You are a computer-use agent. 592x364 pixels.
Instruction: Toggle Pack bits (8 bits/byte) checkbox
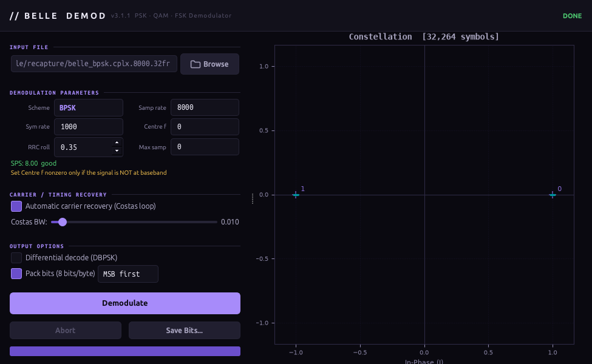[x=16, y=274]
